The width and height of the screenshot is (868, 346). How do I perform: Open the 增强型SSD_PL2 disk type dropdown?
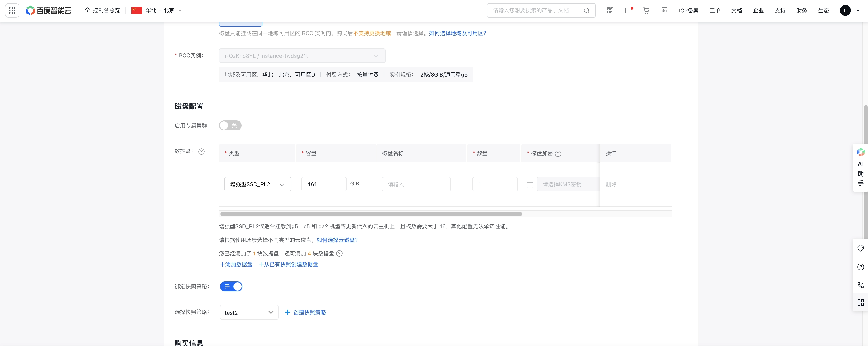(258, 184)
